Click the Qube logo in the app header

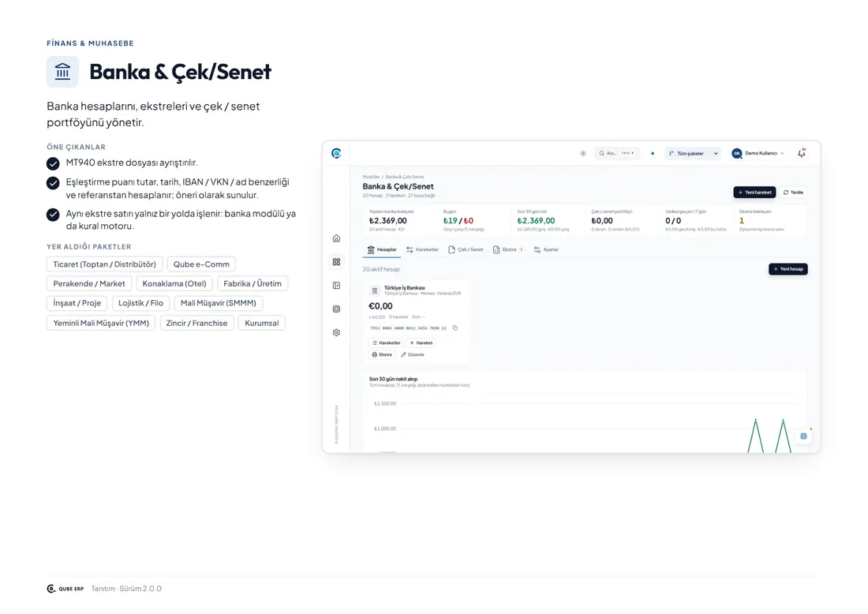click(336, 153)
